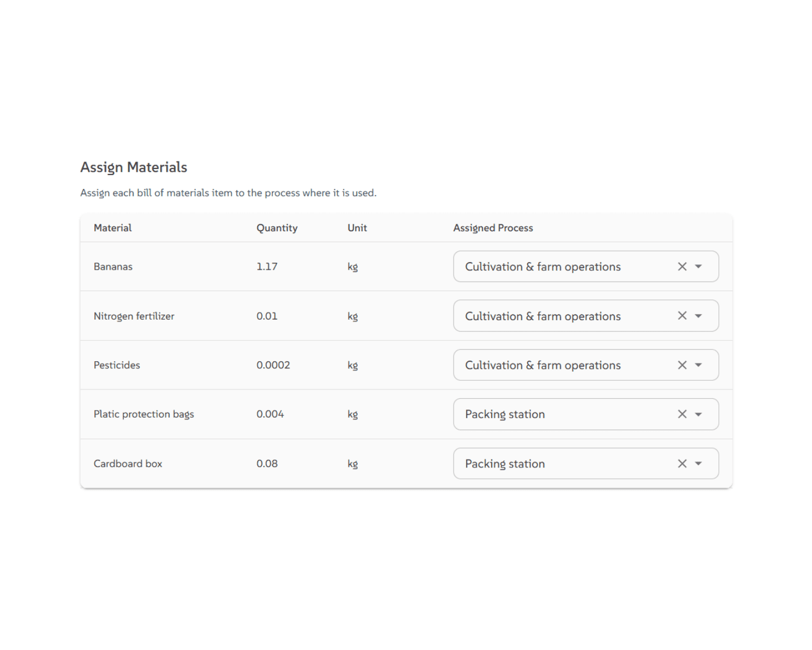Clear the Cardboard box assigned process
The height and width of the screenshot is (650, 812).
coord(682,464)
